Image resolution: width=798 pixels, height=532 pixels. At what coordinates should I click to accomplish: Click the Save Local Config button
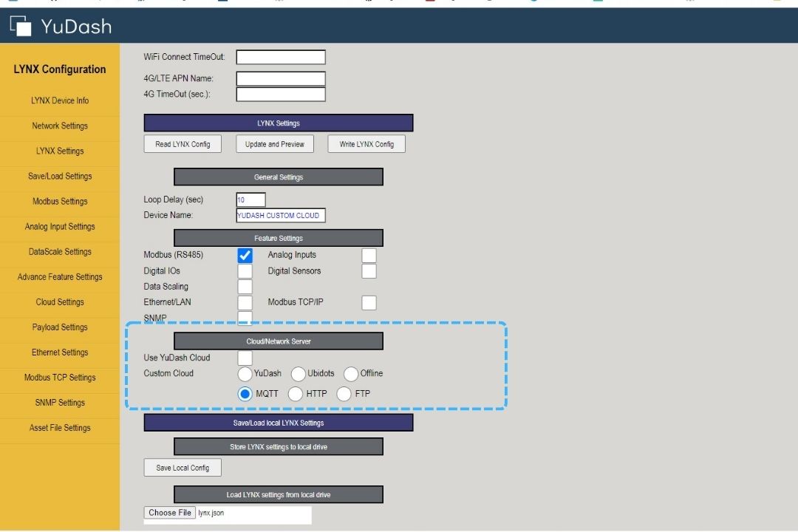click(183, 468)
